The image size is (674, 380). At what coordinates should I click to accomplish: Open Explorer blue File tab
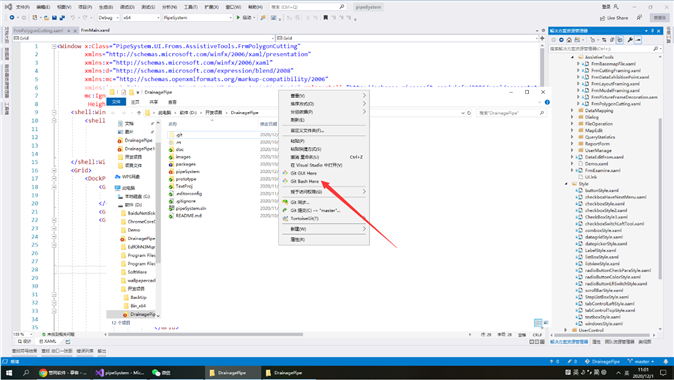point(116,102)
